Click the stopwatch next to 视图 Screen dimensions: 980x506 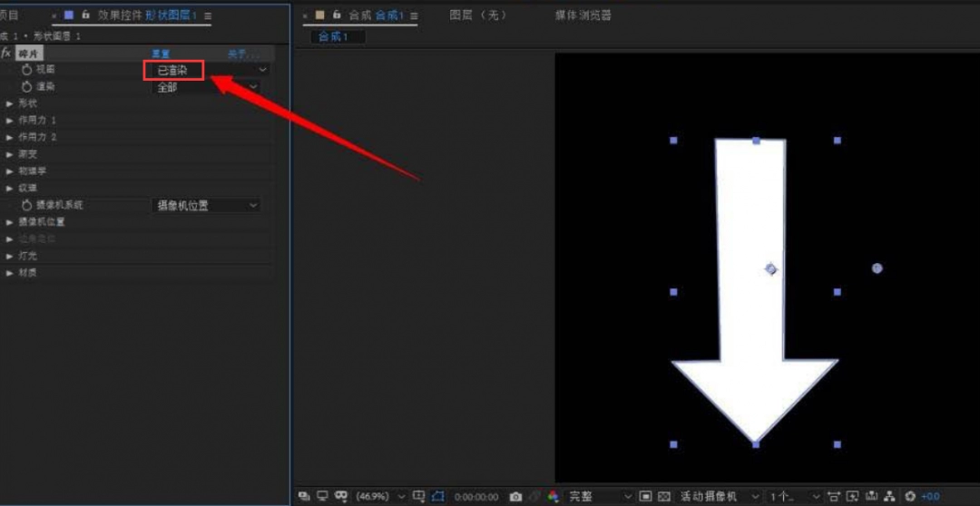[26, 70]
